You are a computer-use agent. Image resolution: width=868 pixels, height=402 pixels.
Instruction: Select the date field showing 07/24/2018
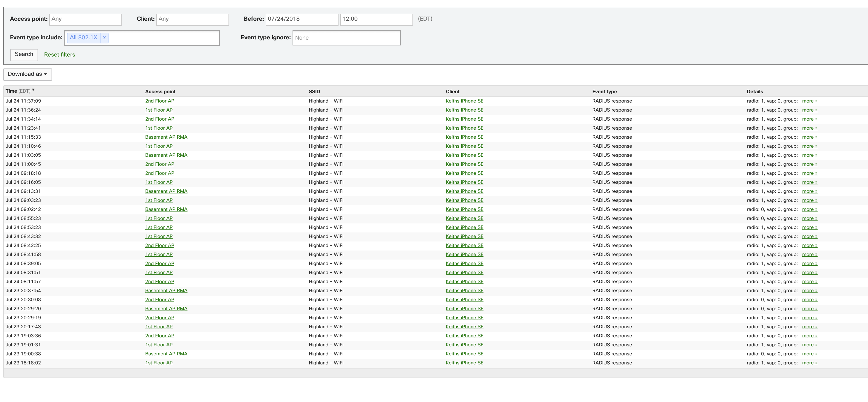[302, 19]
